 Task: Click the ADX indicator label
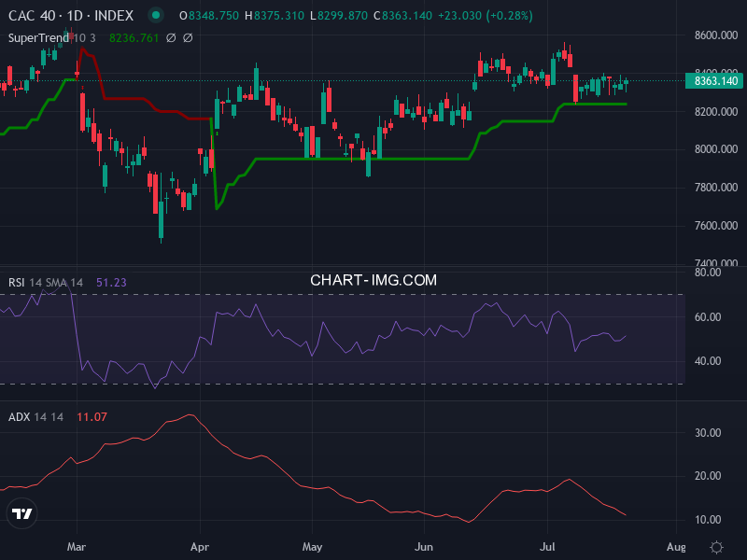click(x=19, y=417)
